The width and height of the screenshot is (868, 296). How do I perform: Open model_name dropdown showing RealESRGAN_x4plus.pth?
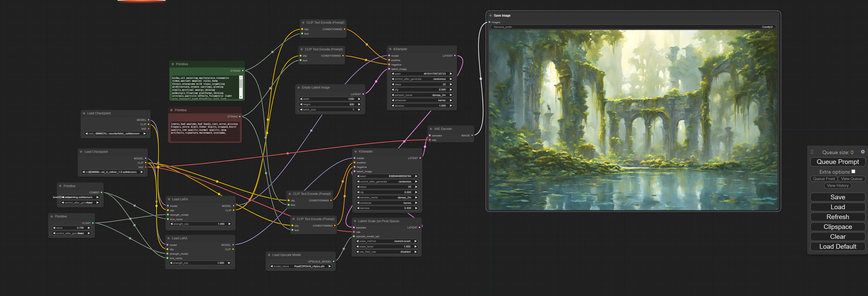tap(301, 266)
